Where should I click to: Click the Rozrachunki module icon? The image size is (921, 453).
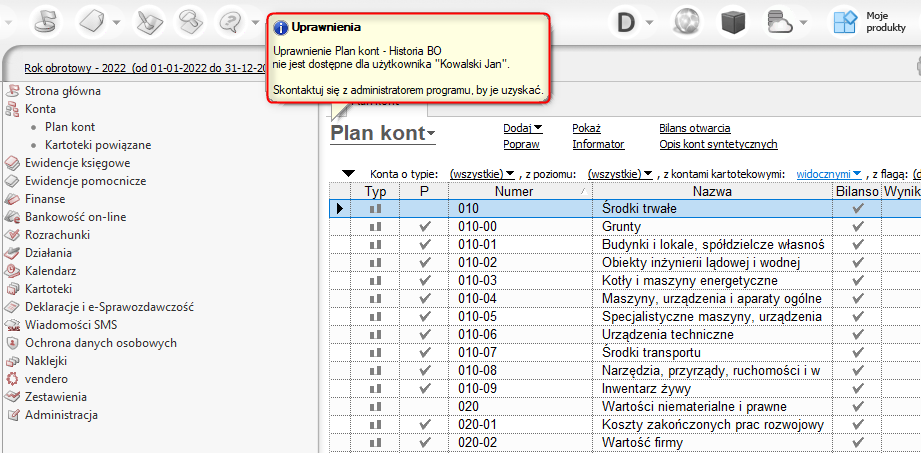pyautogui.click(x=11, y=235)
